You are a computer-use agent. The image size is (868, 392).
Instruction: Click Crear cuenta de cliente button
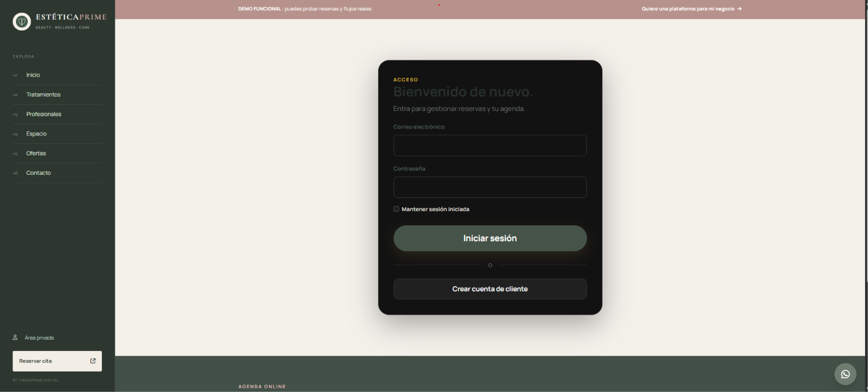[x=490, y=289]
